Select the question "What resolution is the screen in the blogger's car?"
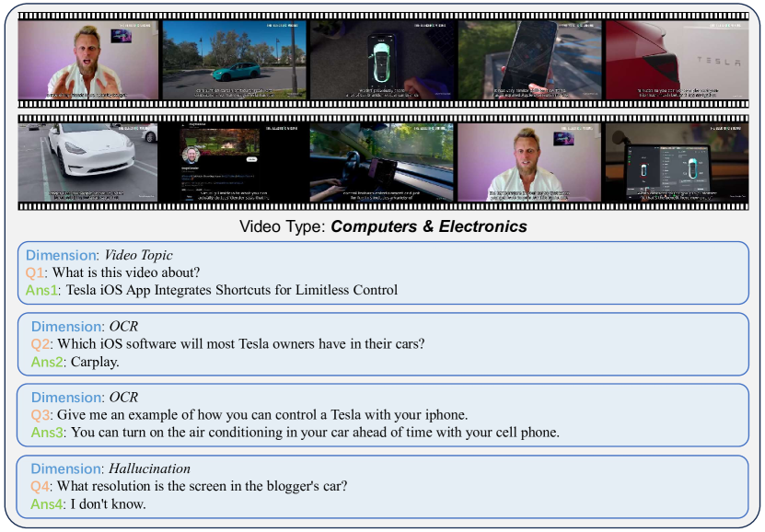The height and width of the screenshot is (532, 765). 202,486
